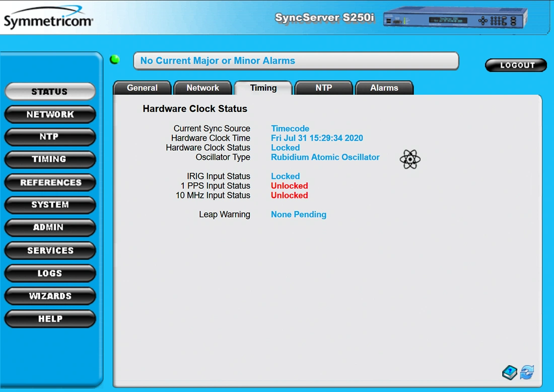
Task: Switch to the General tab
Action: (143, 88)
